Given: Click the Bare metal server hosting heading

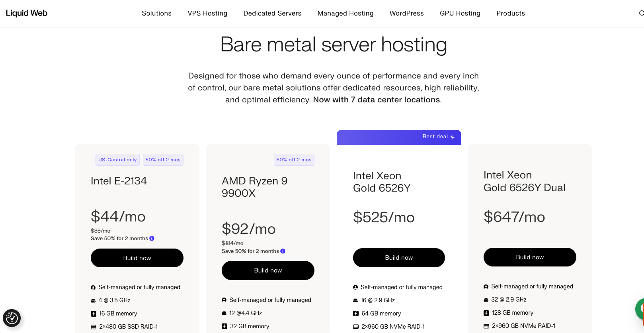Looking at the screenshot, I should [x=334, y=45].
